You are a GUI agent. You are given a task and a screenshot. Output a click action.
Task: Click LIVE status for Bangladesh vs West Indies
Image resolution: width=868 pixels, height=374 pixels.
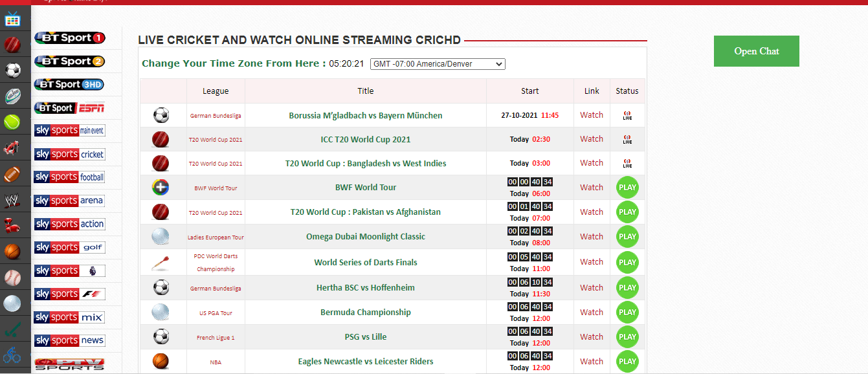[x=627, y=164]
